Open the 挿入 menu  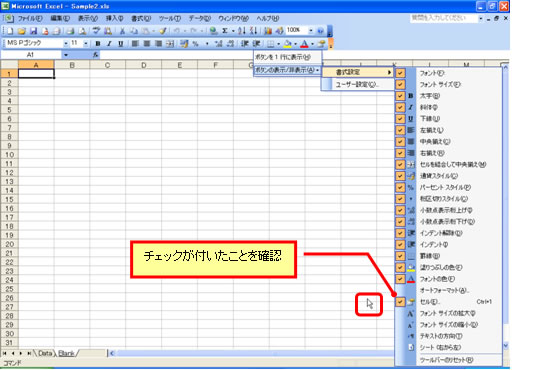115,18
